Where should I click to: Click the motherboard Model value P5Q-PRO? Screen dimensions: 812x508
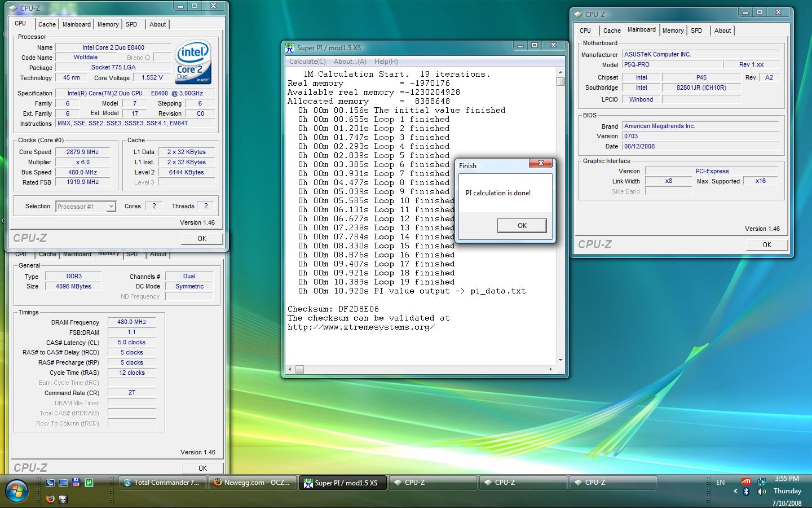pos(671,65)
